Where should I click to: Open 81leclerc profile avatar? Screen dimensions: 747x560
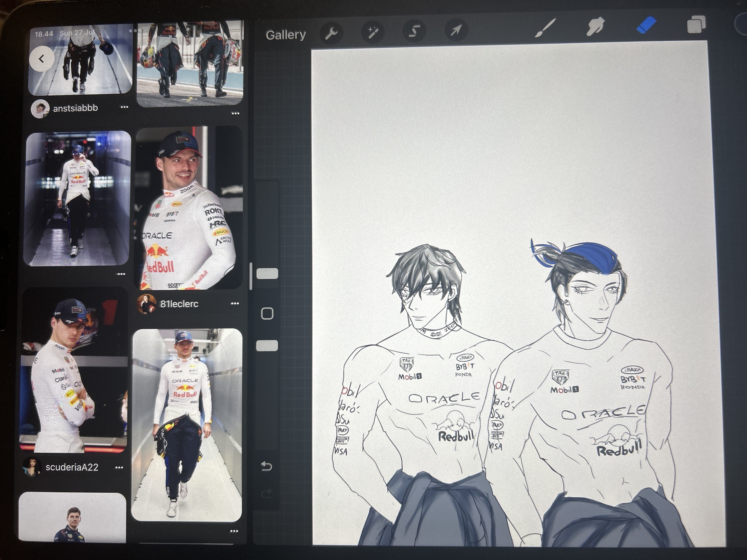tap(147, 304)
